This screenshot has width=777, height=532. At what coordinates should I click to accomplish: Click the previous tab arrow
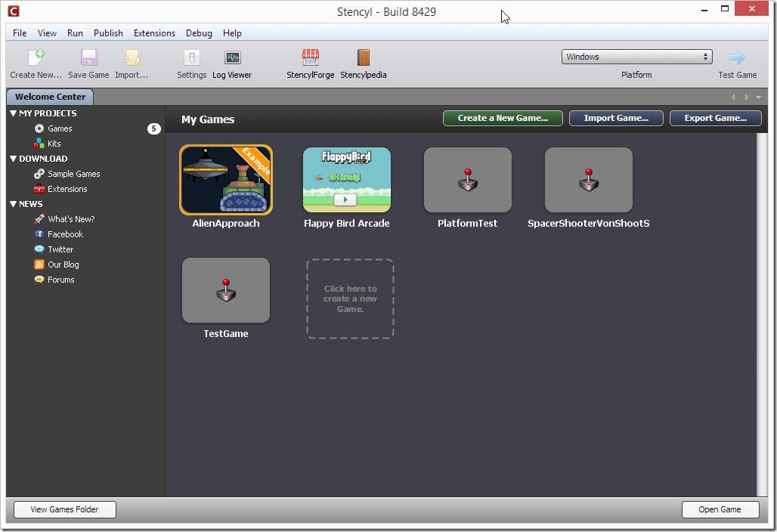(733, 97)
